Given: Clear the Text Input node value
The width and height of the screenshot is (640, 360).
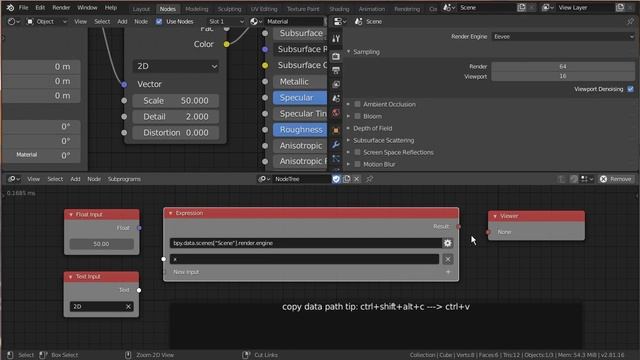Looking at the screenshot, I should 128,307.
